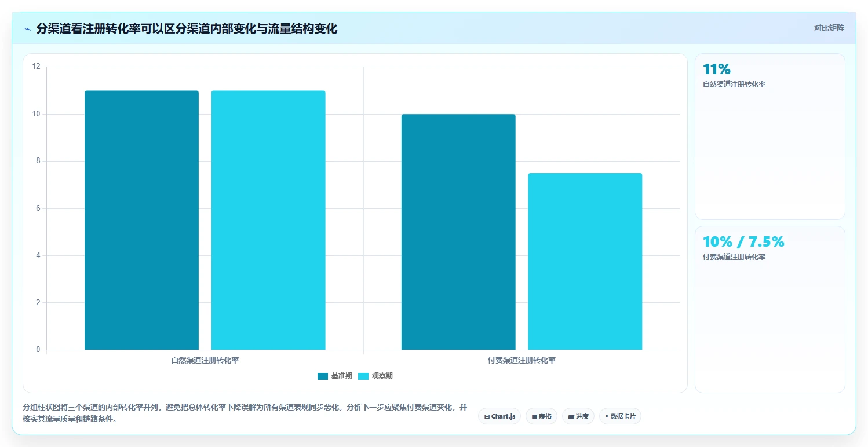868x447 pixels.
Task: Click y-axis tick label 6
Action: (x=38, y=208)
